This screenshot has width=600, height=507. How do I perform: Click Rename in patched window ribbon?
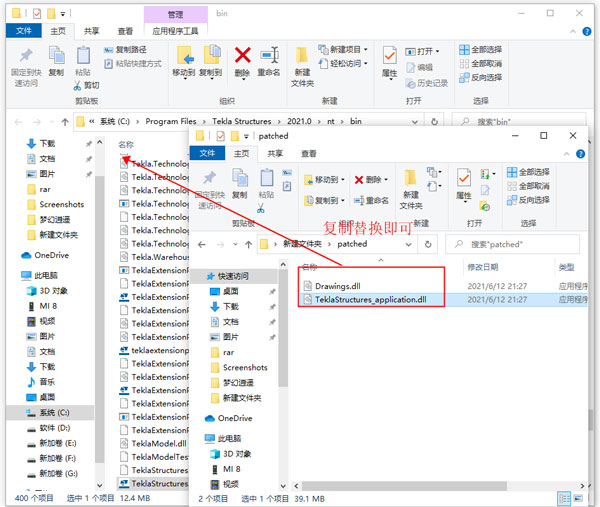(x=372, y=200)
